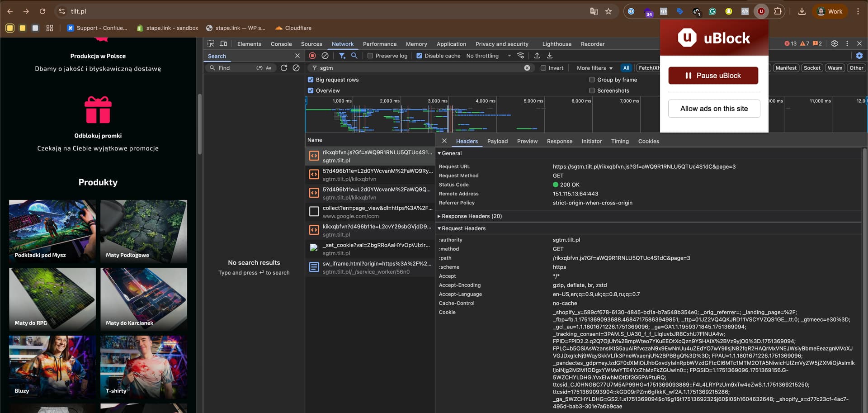
Task: Select rikxqbfvn.js request row
Action: (370, 156)
